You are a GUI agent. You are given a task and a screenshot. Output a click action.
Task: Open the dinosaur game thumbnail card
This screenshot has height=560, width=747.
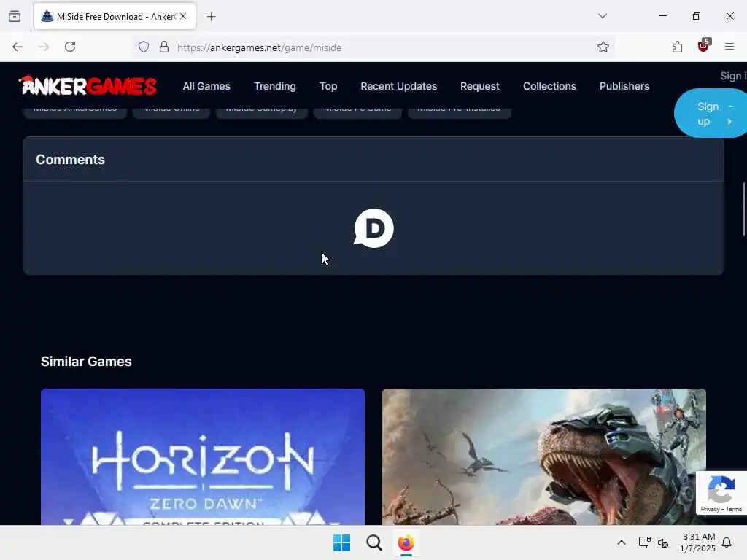(544, 456)
